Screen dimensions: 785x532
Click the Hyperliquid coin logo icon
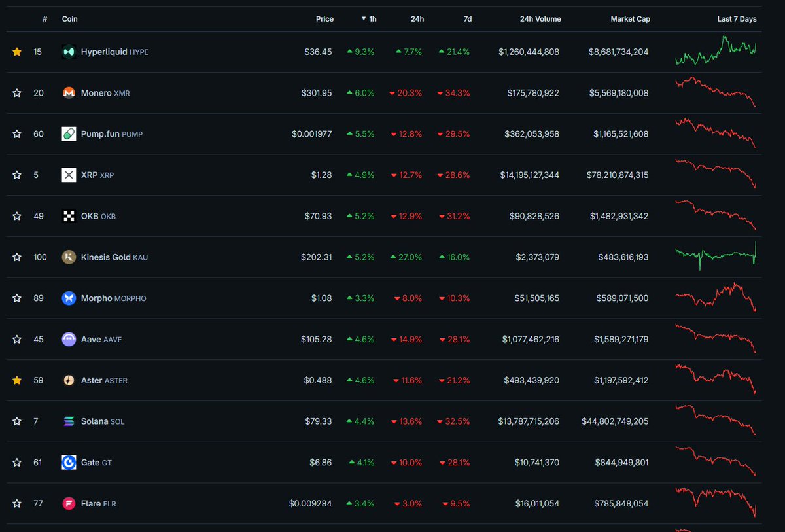pyautogui.click(x=69, y=52)
